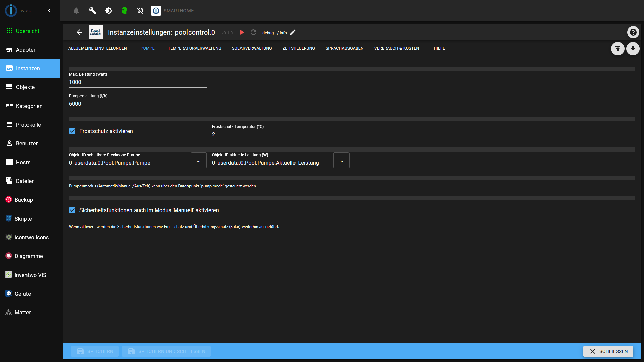Collapse the sidebar with chevron arrow
The width and height of the screenshot is (644, 362).
(x=49, y=11)
